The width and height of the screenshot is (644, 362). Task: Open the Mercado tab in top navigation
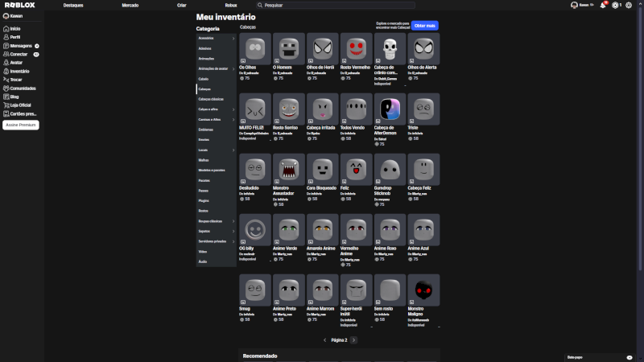point(130,5)
